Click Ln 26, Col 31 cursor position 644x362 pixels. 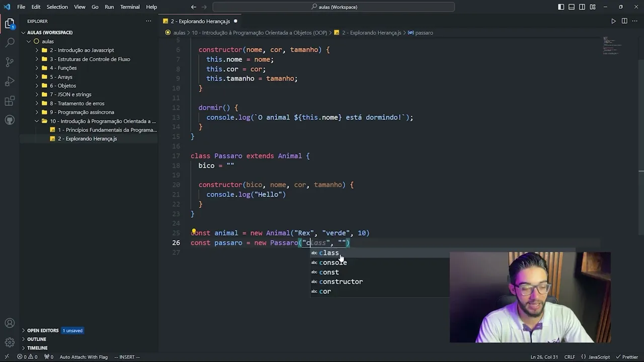[x=544, y=357]
